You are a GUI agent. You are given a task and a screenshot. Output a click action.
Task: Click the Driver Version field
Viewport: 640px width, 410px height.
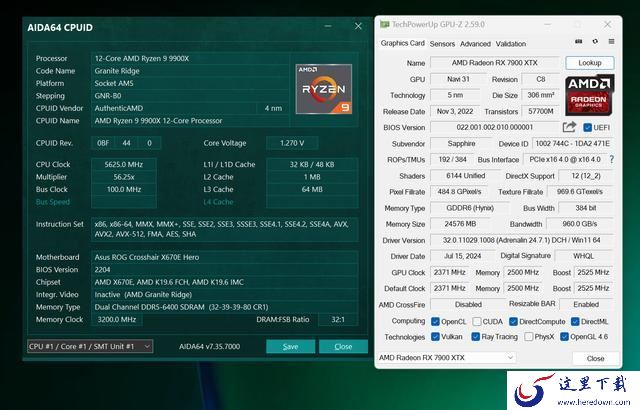[x=521, y=240]
